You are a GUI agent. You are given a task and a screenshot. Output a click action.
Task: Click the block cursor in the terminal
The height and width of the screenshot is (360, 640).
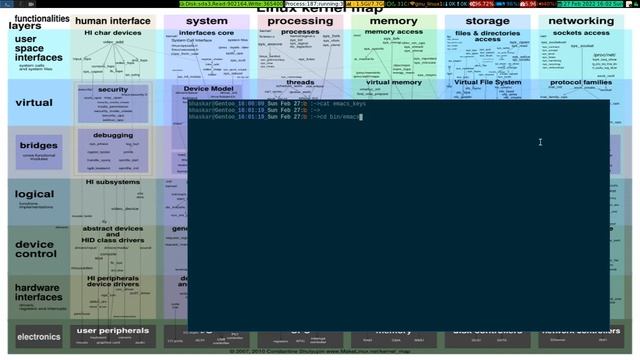361,117
